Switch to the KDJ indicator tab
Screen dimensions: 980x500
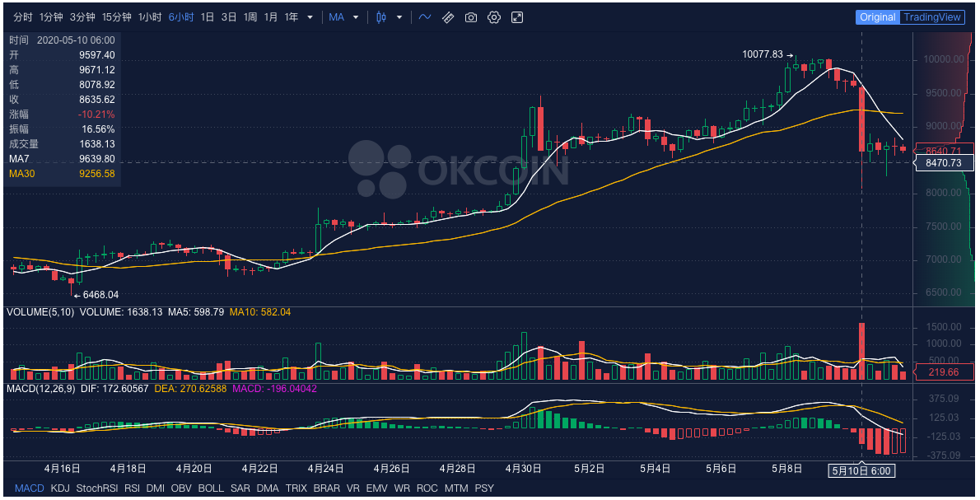(59, 488)
